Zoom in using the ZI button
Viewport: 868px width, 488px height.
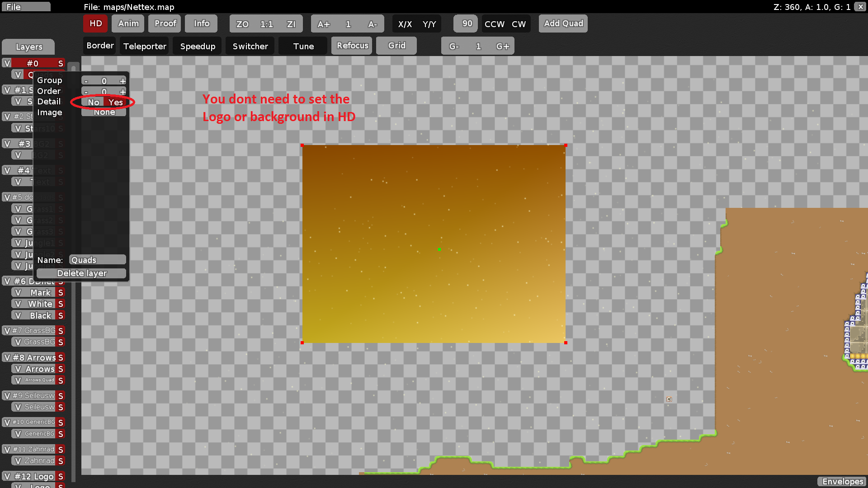[291, 24]
